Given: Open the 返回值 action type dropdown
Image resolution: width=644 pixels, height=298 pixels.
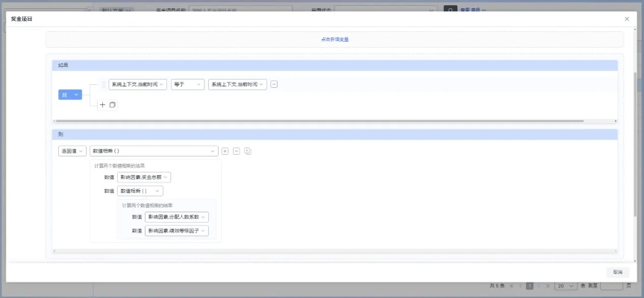Looking at the screenshot, I should tap(72, 151).
